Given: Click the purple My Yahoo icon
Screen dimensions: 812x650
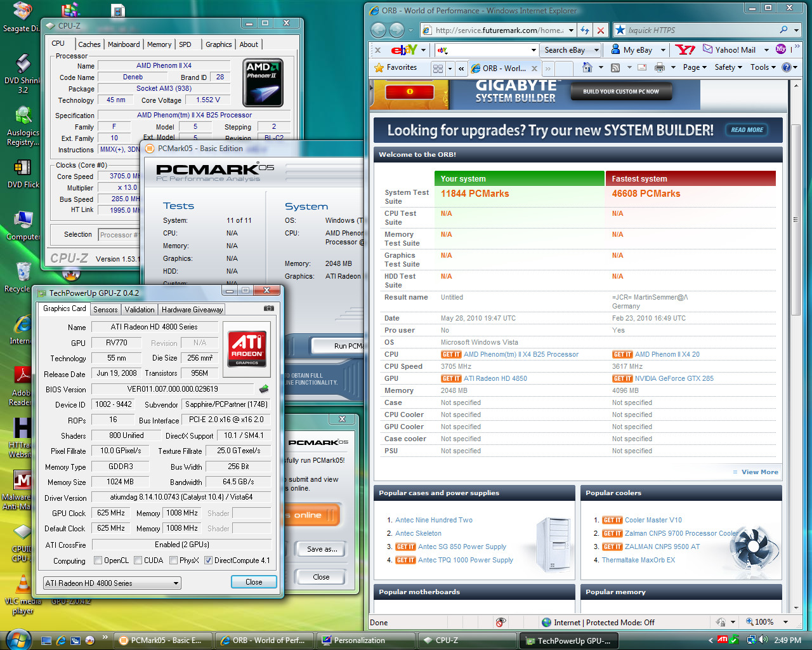Looking at the screenshot, I should click(x=781, y=50).
